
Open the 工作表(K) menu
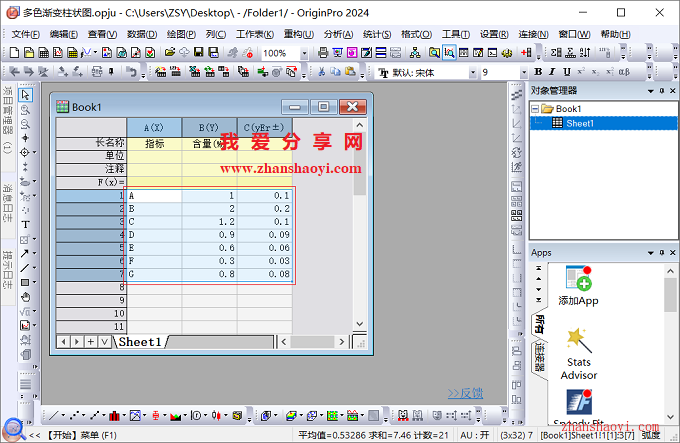click(255, 34)
